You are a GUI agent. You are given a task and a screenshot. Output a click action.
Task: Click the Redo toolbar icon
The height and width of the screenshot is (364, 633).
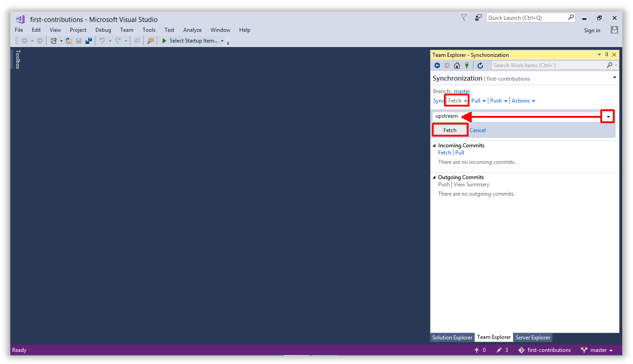pyautogui.click(x=118, y=41)
